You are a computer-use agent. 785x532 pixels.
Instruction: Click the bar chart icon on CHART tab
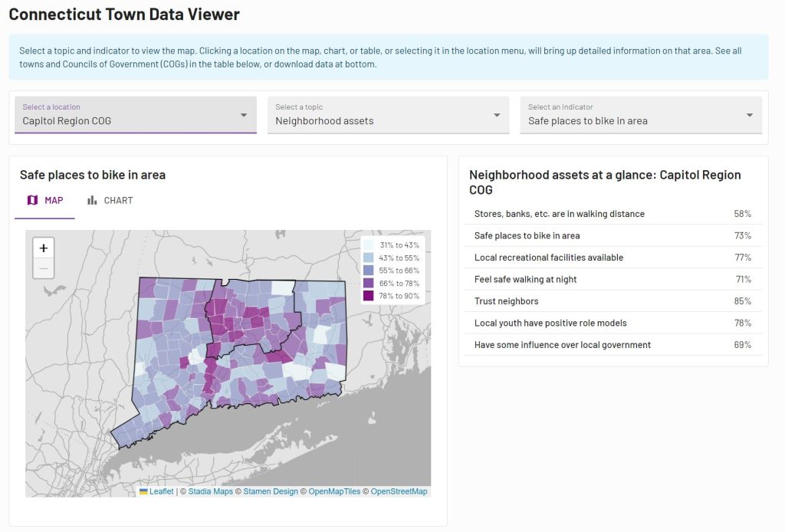tap(92, 200)
